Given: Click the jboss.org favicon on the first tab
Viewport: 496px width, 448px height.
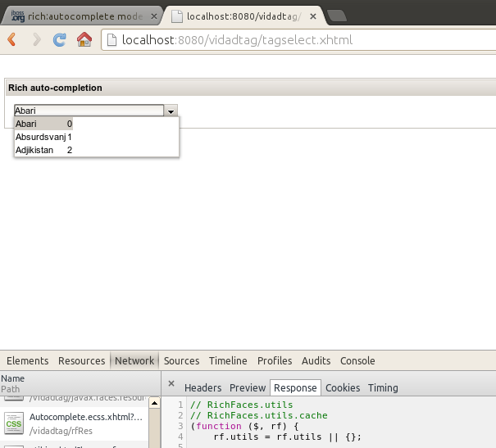Looking at the screenshot, I should point(18,16).
